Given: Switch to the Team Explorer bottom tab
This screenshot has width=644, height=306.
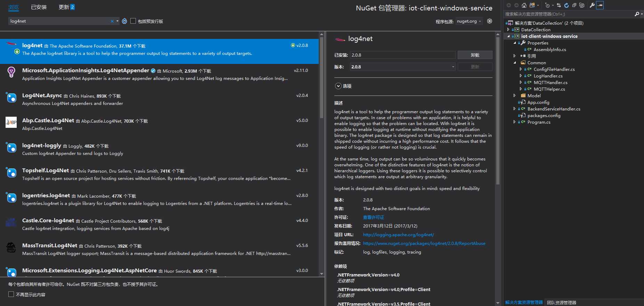Looking at the screenshot, I should (x=561, y=303).
